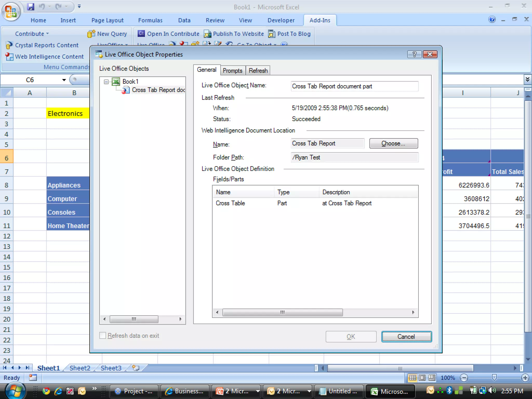Expand the formula bar
The image size is (532, 399).
point(527,79)
